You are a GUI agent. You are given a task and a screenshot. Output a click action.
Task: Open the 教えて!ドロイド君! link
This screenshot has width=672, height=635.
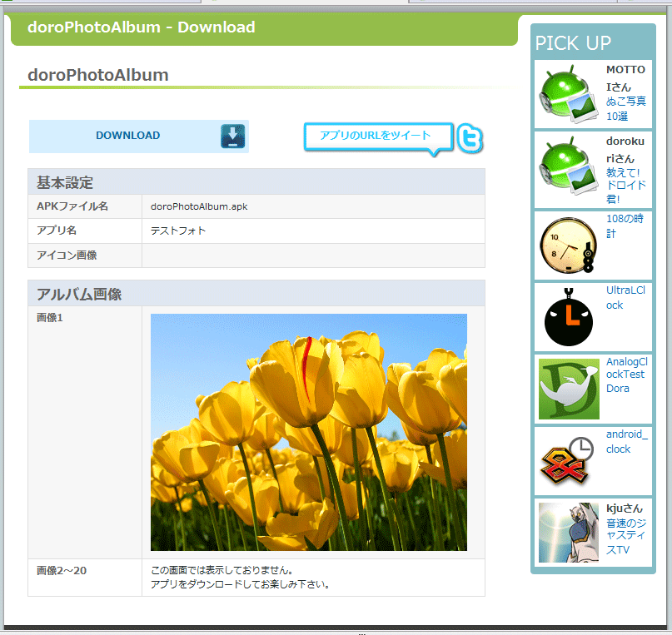[x=625, y=186]
